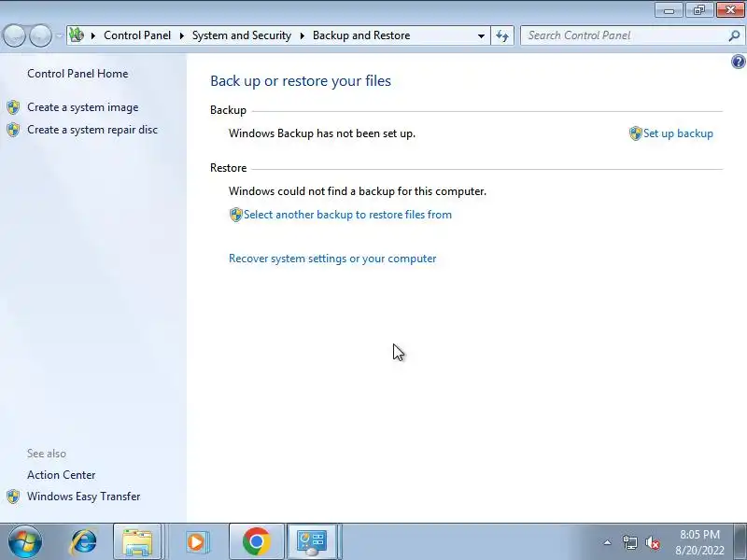Click the Back navigation arrow button
The image size is (747, 560).
coord(14,35)
